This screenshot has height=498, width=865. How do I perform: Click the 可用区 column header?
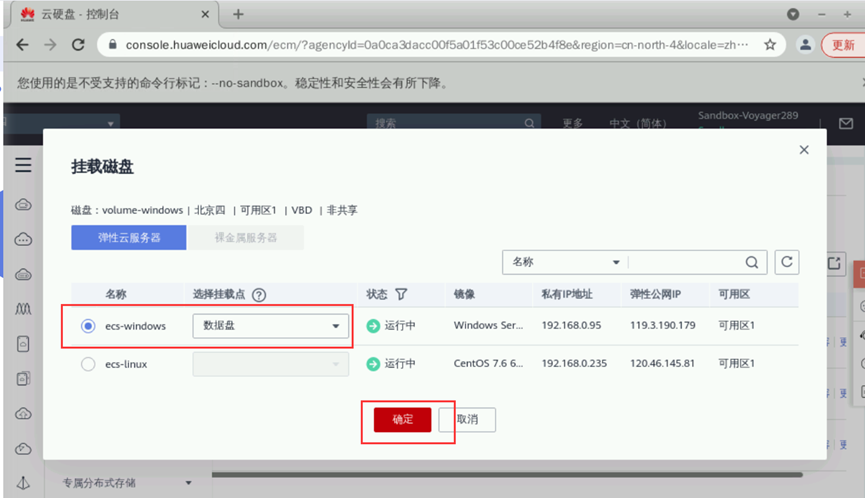pyautogui.click(x=734, y=294)
